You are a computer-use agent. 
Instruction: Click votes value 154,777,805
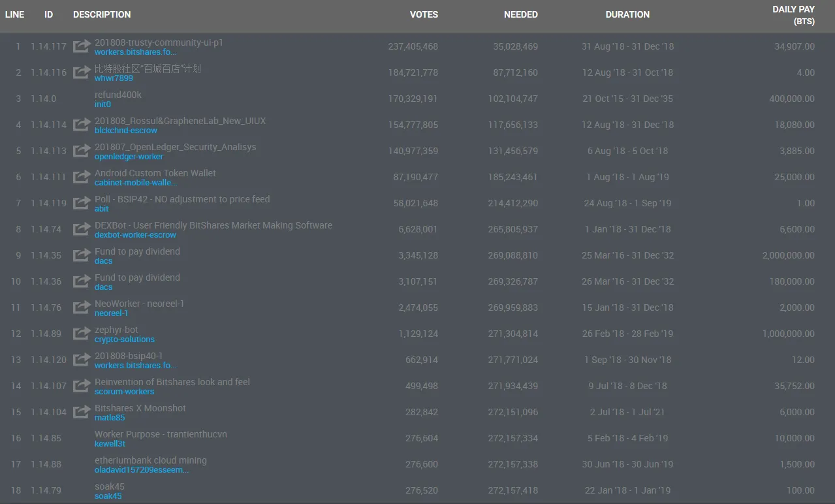413,125
